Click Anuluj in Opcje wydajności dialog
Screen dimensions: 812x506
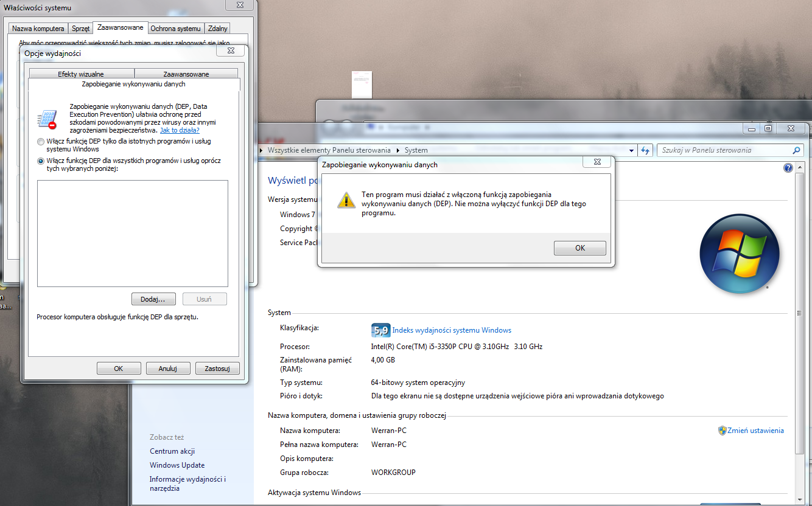coord(167,369)
